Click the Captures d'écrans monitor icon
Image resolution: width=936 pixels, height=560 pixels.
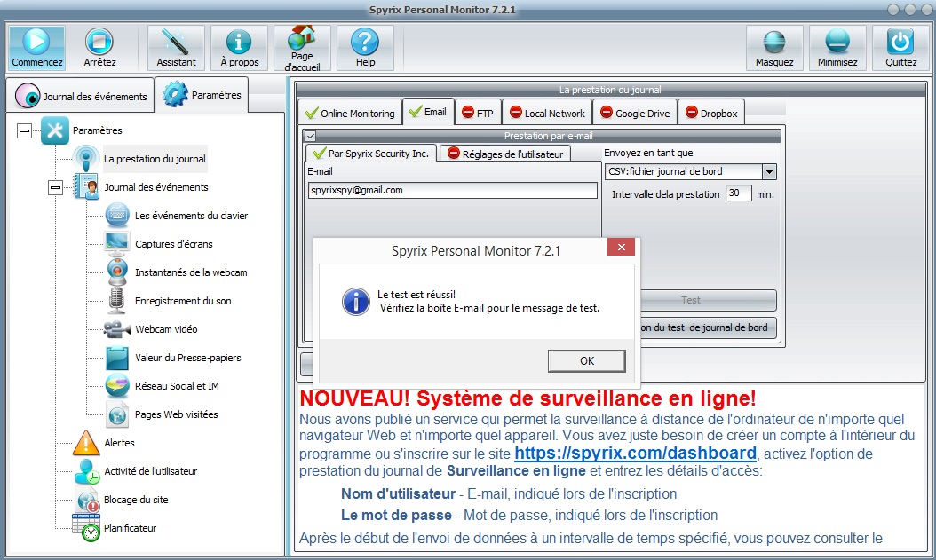pos(117,244)
